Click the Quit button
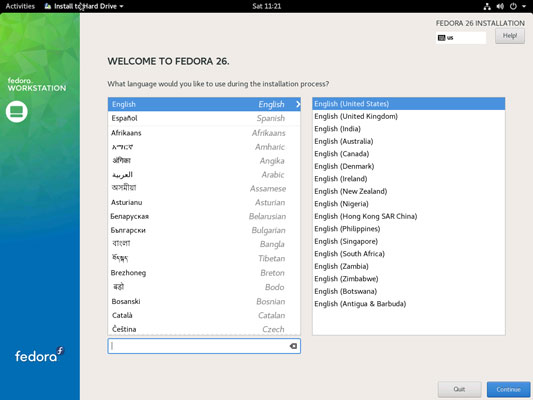 [x=459, y=389]
